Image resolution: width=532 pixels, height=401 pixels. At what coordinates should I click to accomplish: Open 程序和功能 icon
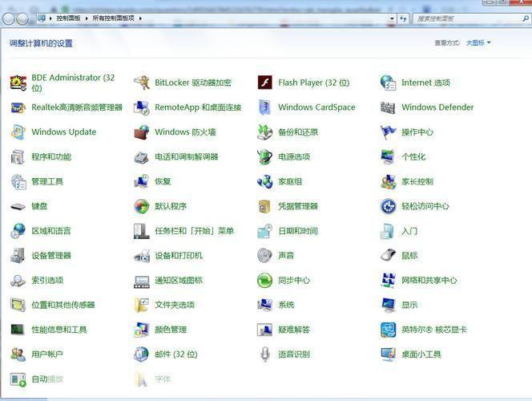point(18,157)
